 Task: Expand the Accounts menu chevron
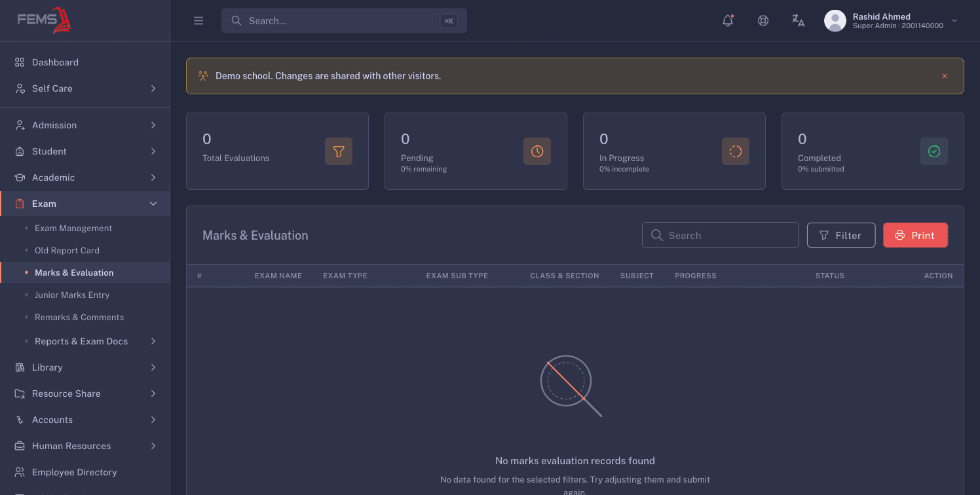pos(153,420)
